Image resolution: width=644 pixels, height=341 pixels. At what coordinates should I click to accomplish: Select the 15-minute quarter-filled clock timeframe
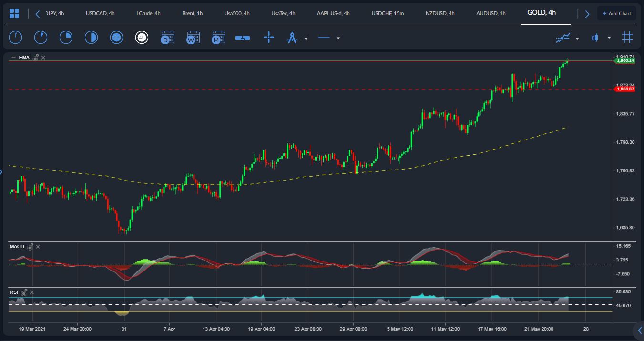click(x=66, y=38)
